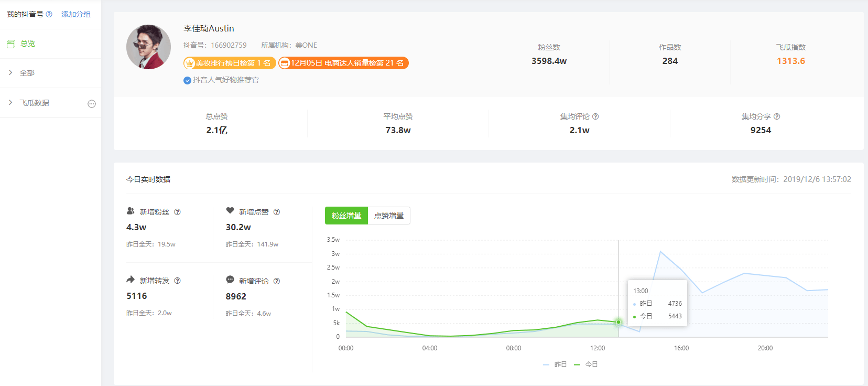The width and height of the screenshot is (868, 386).
Task: Open the 电商达人销量榜第21名 badge
Action: tap(343, 63)
